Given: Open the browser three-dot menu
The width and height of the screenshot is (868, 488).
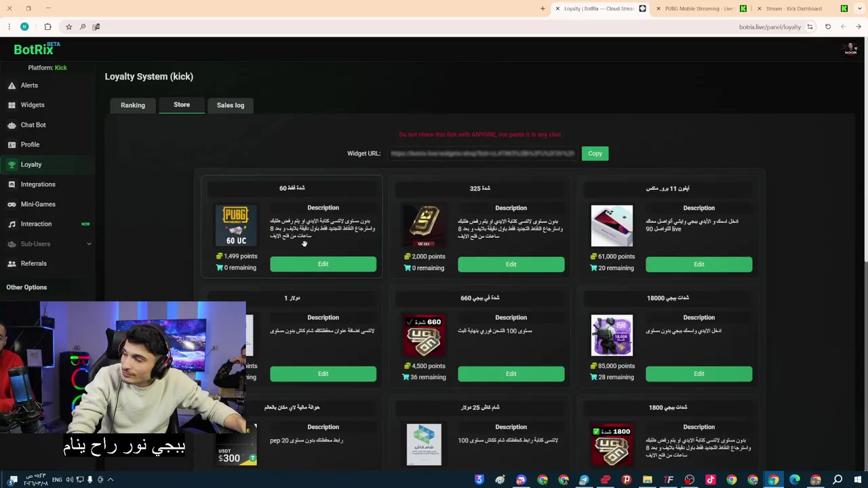Looking at the screenshot, I should click(x=9, y=27).
